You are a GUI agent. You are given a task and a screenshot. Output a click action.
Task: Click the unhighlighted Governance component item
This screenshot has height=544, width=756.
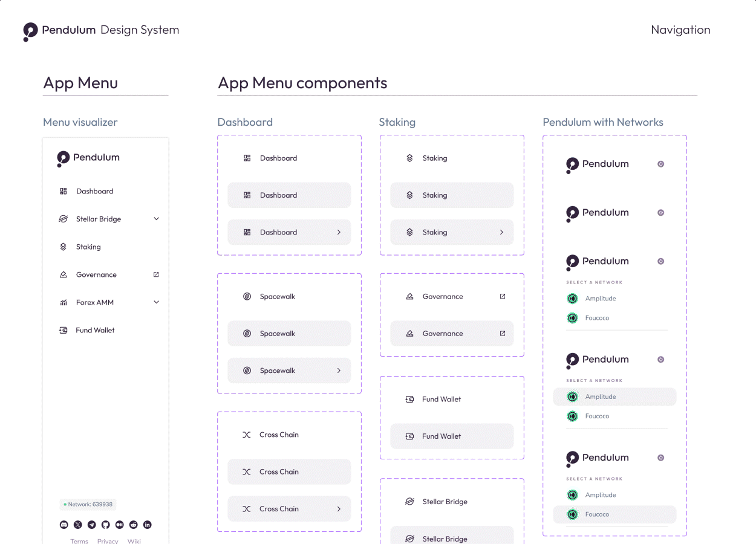click(452, 297)
